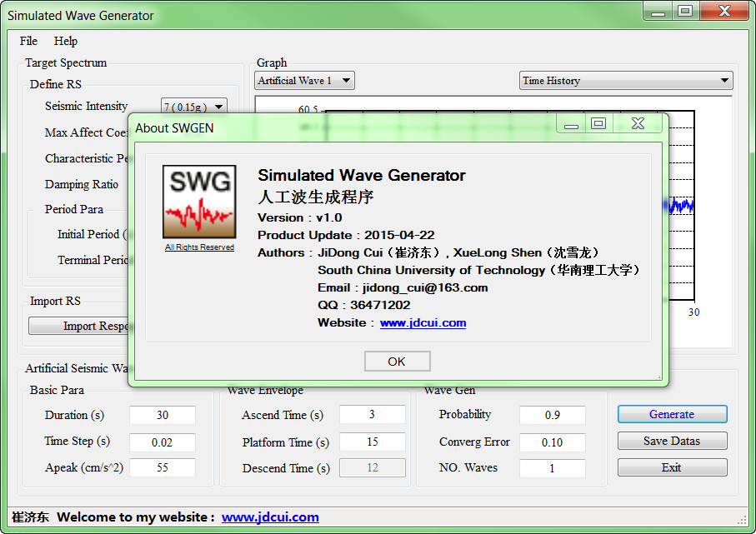Click the NO. Waves input field

point(553,468)
